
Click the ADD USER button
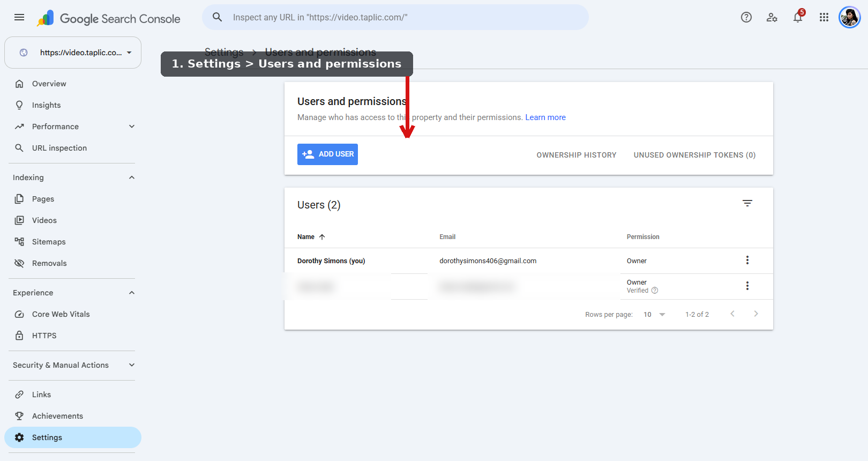(x=327, y=154)
